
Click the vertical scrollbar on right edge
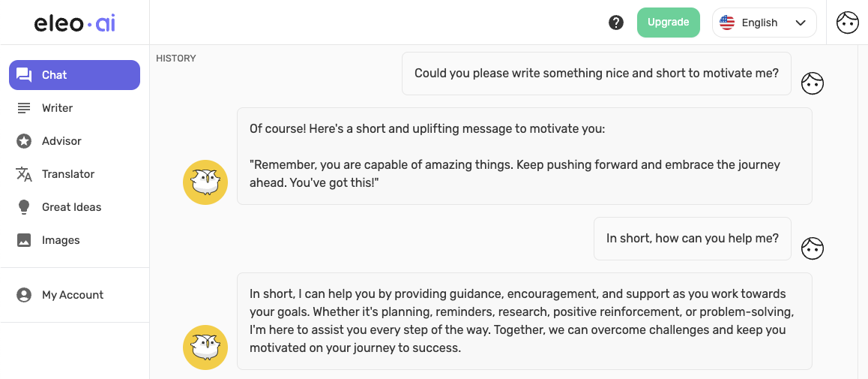pyautogui.click(x=862, y=210)
